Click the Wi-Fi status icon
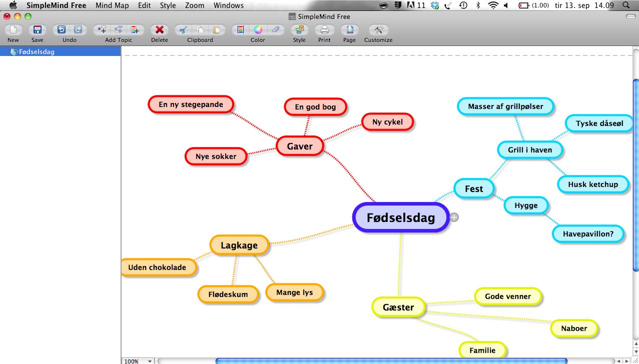Screen dimensions: 639x364 [493, 5]
